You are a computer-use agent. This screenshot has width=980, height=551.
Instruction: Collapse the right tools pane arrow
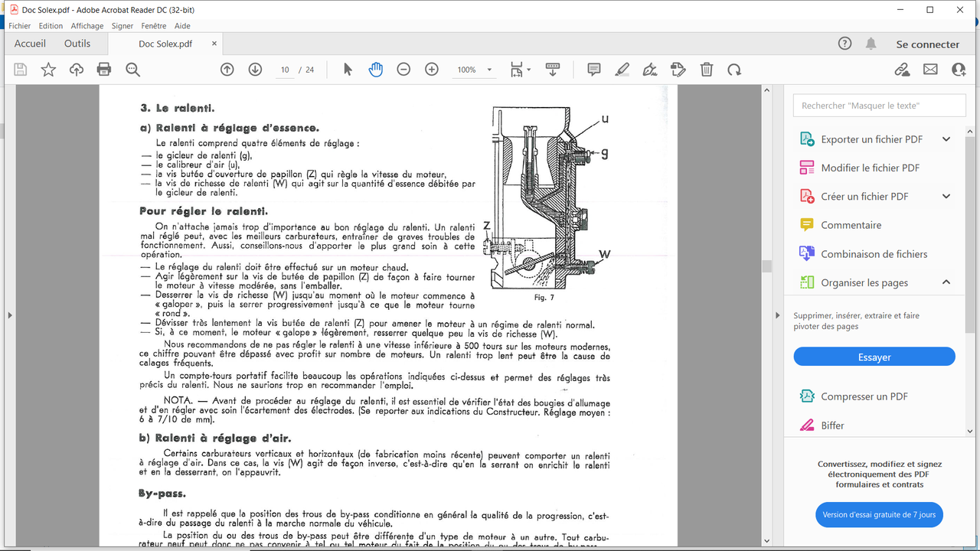(x=778, y=315)
